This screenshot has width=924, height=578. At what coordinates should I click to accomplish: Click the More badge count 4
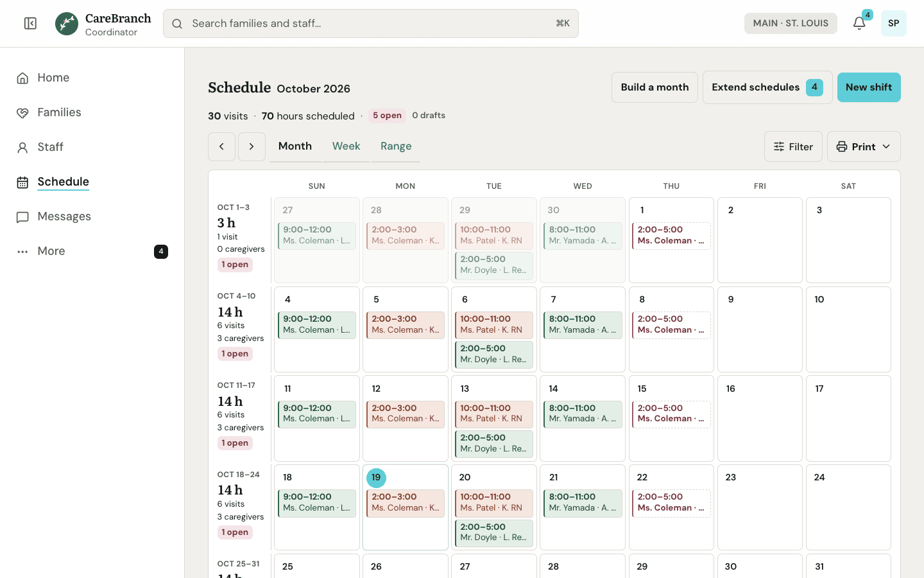pos(161,252)
